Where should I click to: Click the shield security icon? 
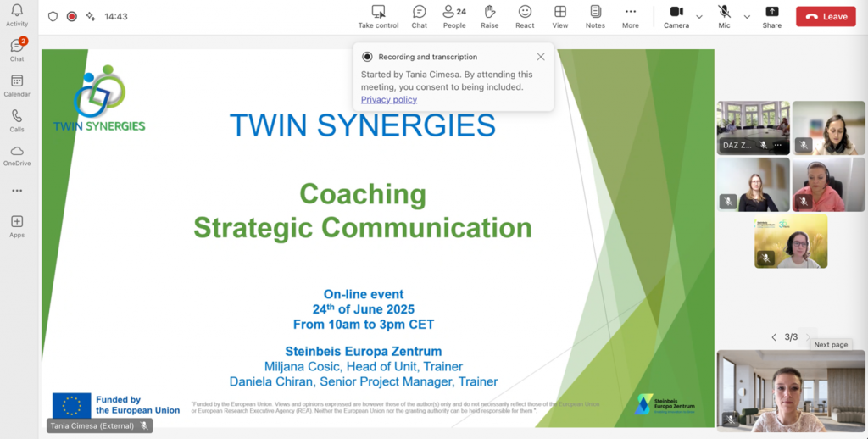pos(53,17)
